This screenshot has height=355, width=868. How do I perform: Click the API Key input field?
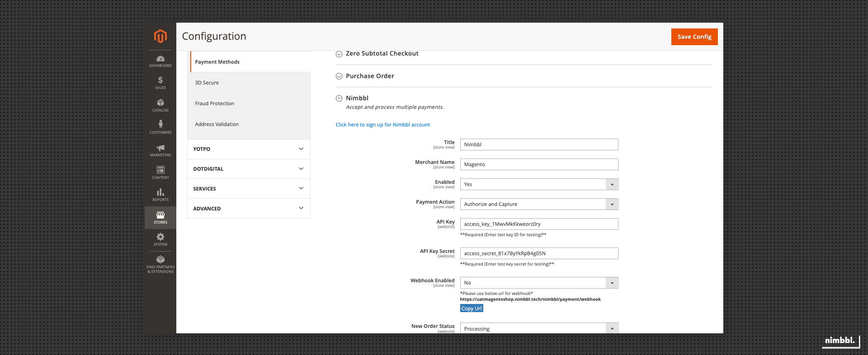pyautogui.click(x=539, y=224)
